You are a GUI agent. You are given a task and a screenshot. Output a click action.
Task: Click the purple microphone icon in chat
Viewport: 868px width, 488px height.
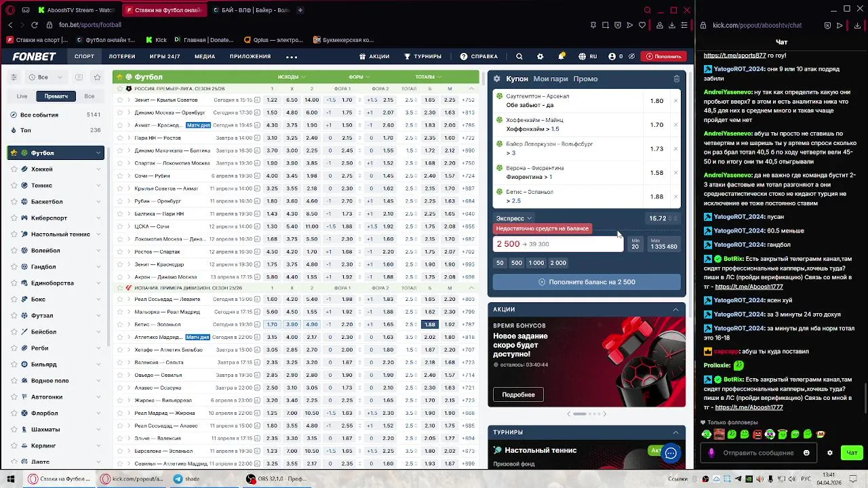[x=711, y=453]
